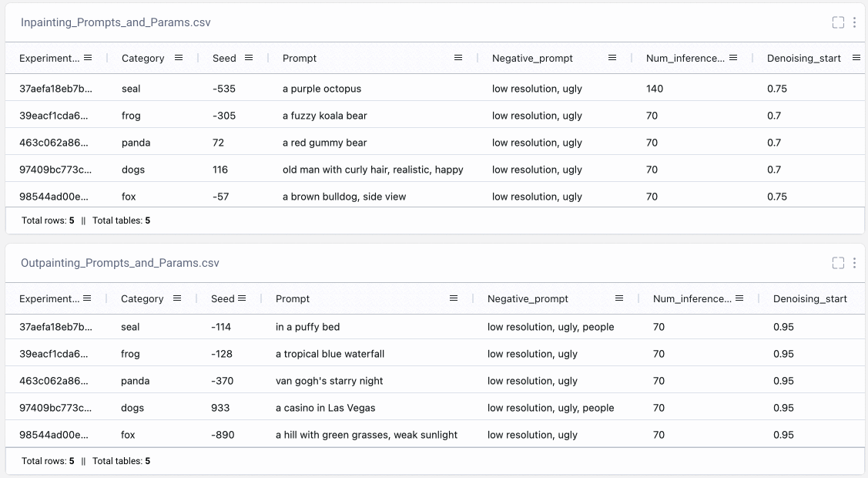
Task: Open Seed column menu in Outpainting table
Action: coord(242,298)
